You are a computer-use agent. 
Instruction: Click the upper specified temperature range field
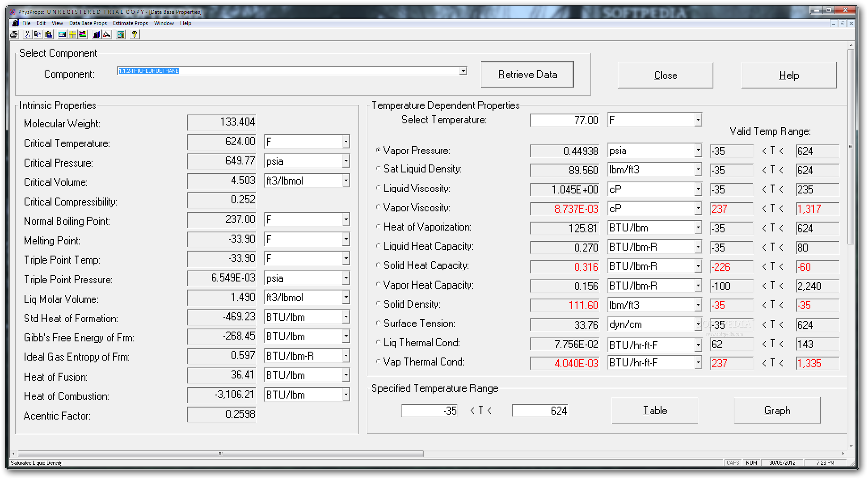tap(540, 411)
